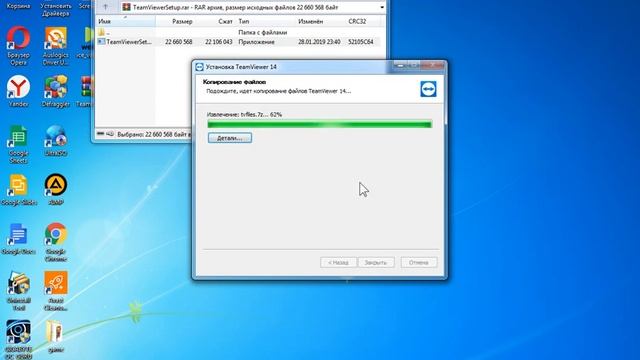Viewport: 640px width, 360px height.
Task: Click the TeamViewer icon in installer title bar
Action: click(199, 67)
